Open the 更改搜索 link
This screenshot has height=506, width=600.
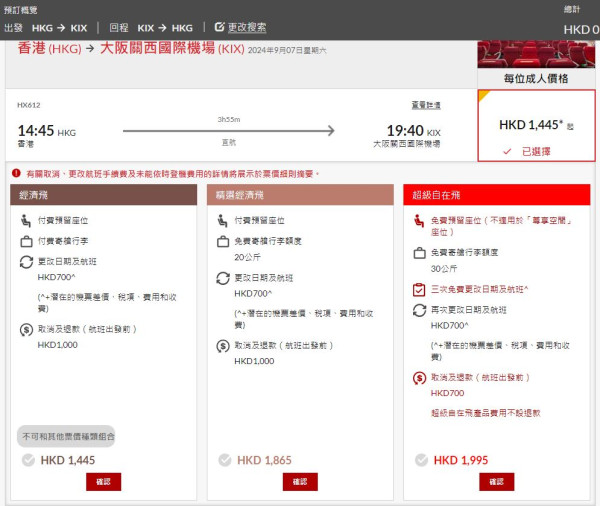pos(247,28)
